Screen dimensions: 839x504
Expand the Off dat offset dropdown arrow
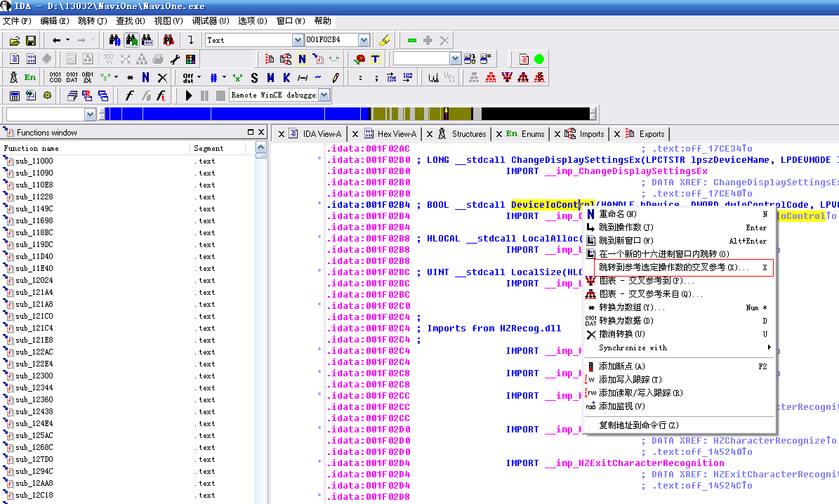(199, 78)
